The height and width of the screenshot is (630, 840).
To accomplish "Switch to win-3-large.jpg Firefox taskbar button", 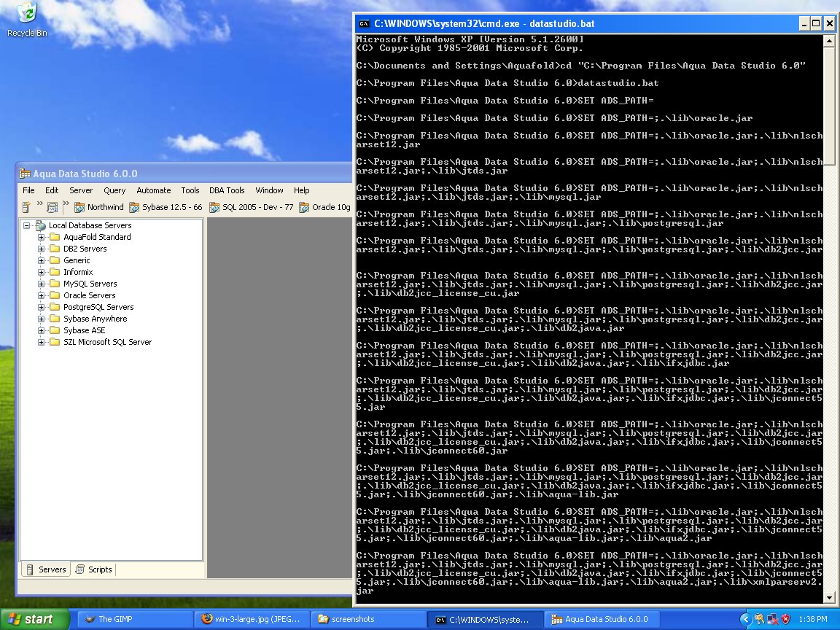I will (252, 619).
